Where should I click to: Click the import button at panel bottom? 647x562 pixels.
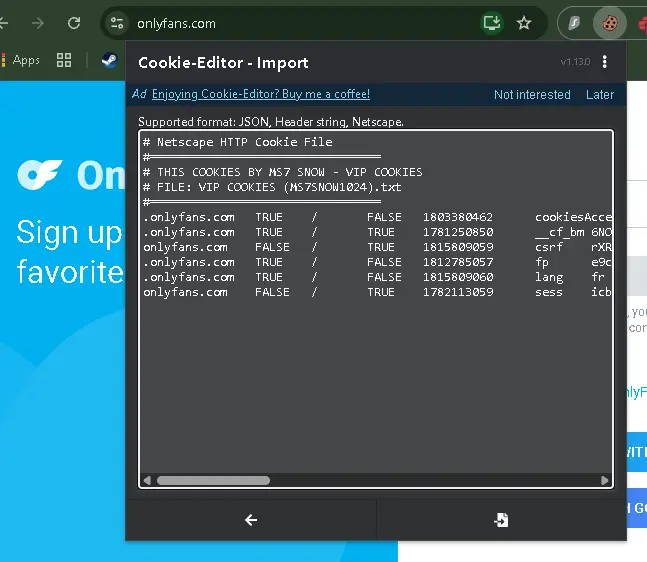501,520
